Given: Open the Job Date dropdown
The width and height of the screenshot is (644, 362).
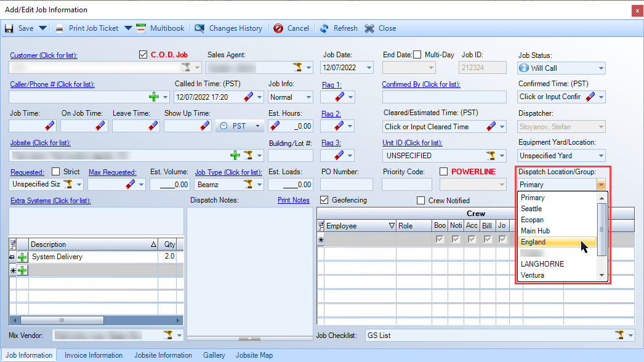Looking at the screenshot, I should coord(369,68).
